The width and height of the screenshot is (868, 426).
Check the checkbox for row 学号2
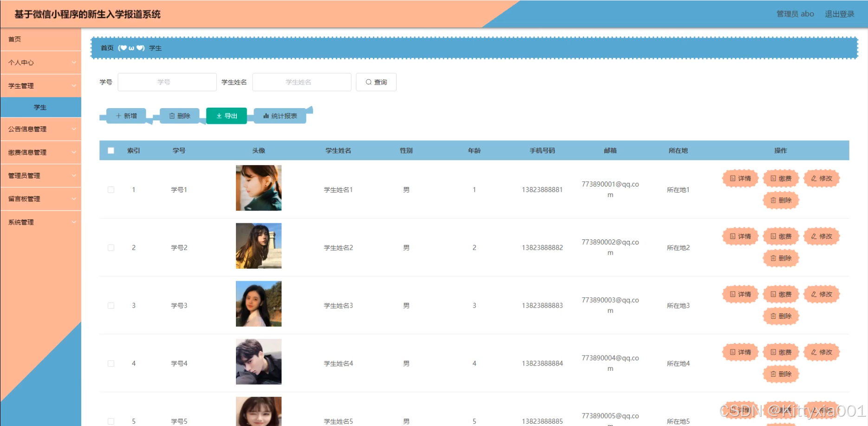click(x=111, y=248)
